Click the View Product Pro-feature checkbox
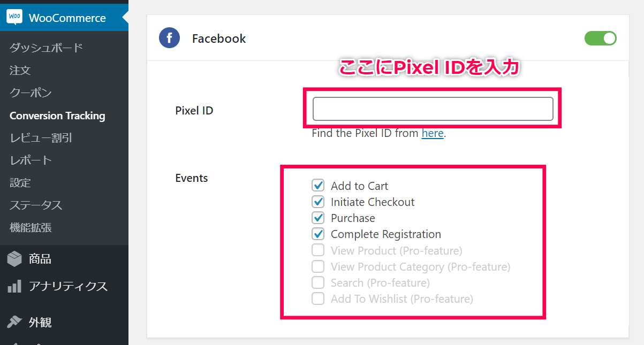 pyautogui.click(x=318, y=250)
